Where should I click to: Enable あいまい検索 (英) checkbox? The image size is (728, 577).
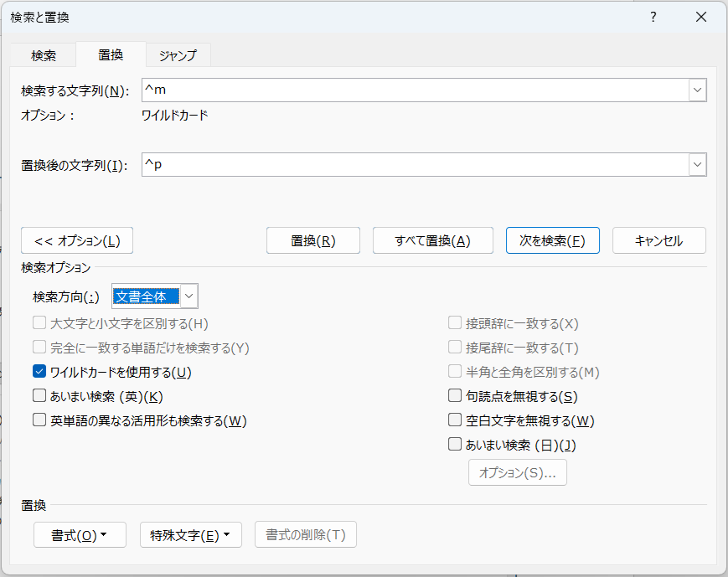(39, 396)
